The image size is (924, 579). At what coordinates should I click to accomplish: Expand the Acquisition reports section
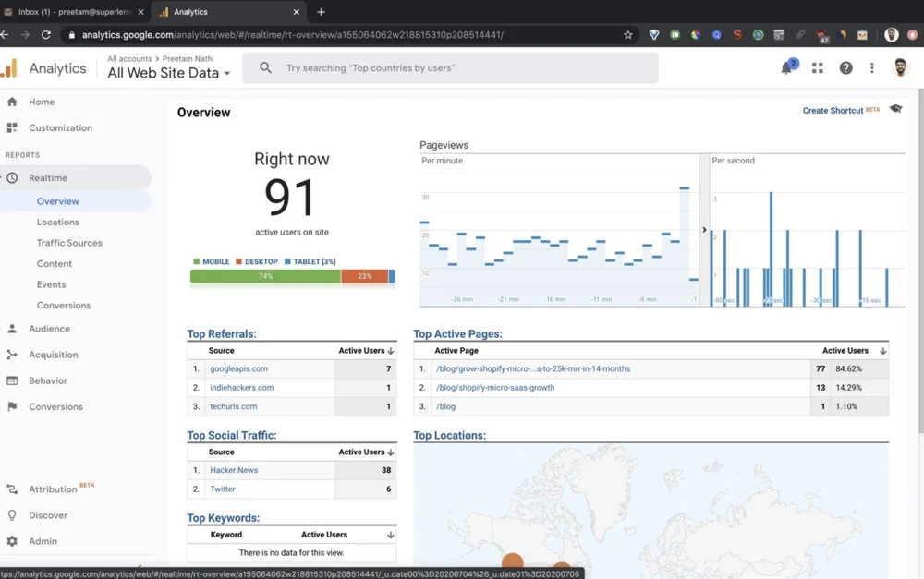tap(53, 355)
